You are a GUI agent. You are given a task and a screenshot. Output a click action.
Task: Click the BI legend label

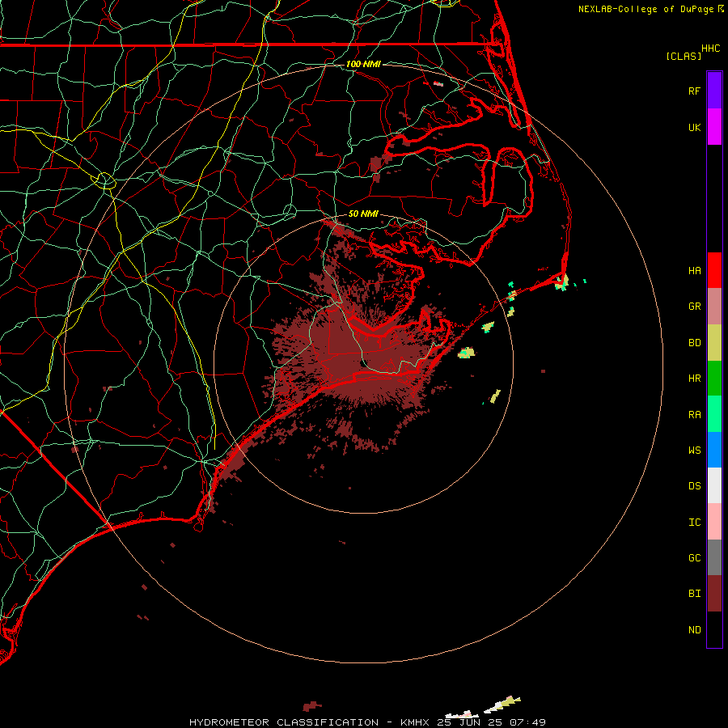click(694, 594)
